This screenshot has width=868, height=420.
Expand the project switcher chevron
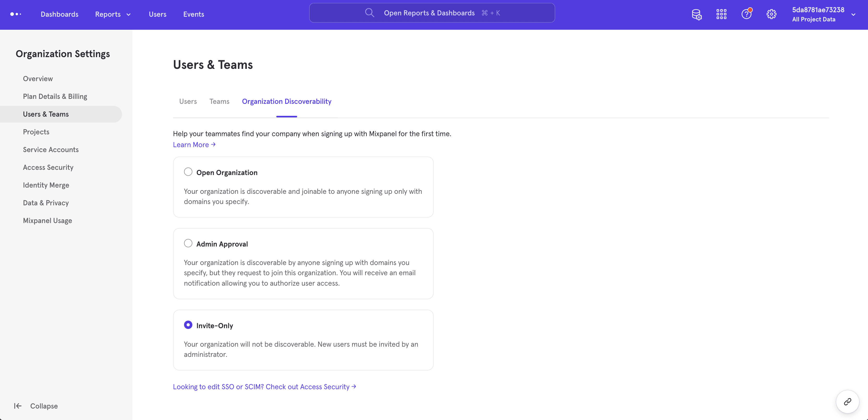point(853,15)
